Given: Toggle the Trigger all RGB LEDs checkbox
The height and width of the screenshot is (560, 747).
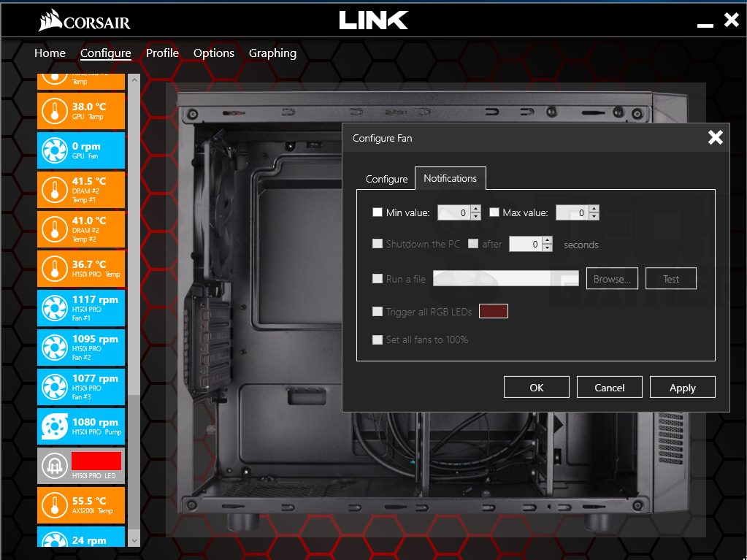Looking at the screenshot, I should (378, 312).
